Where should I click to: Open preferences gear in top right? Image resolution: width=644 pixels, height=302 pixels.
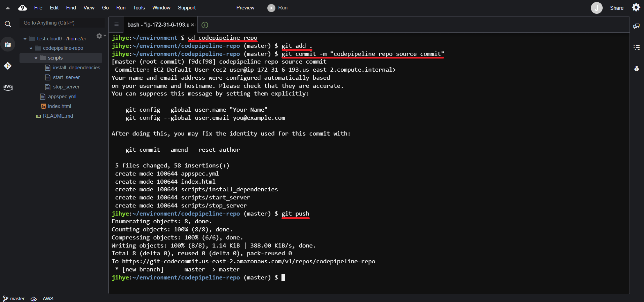pyautogui.click(x=636, y=7)
